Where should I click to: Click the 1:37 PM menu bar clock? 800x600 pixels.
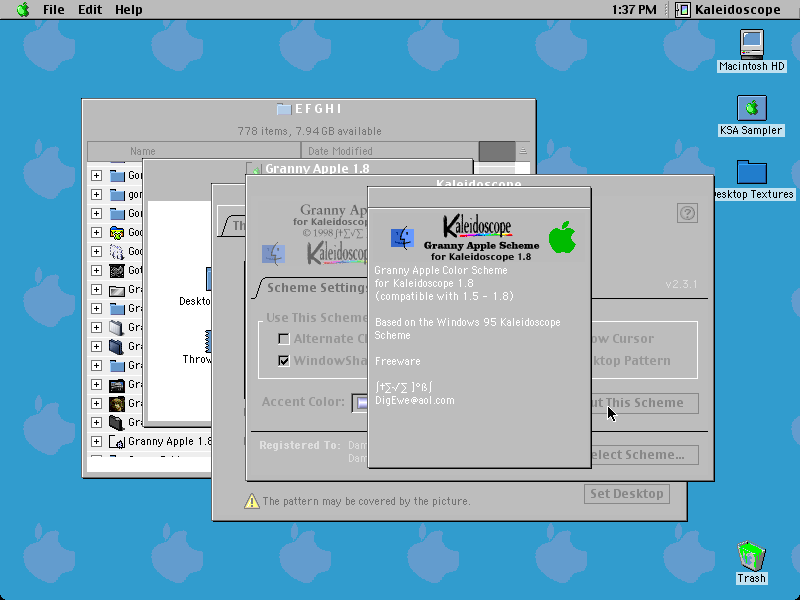[x=634, y=10]
